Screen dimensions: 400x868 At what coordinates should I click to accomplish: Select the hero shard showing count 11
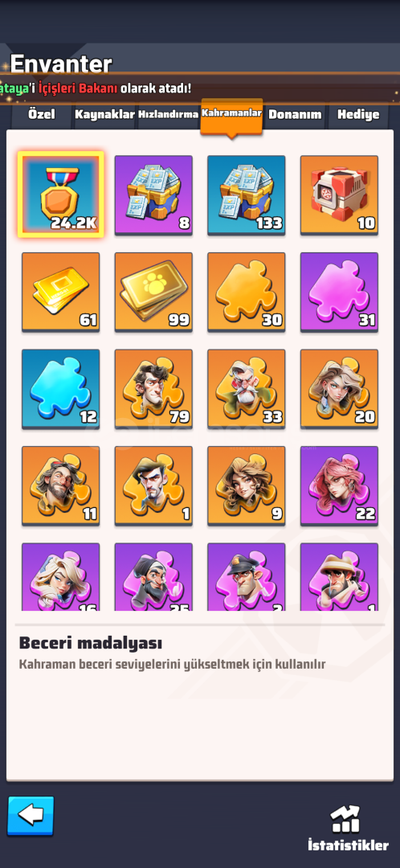pyautogui.click(x=61, y=486)
